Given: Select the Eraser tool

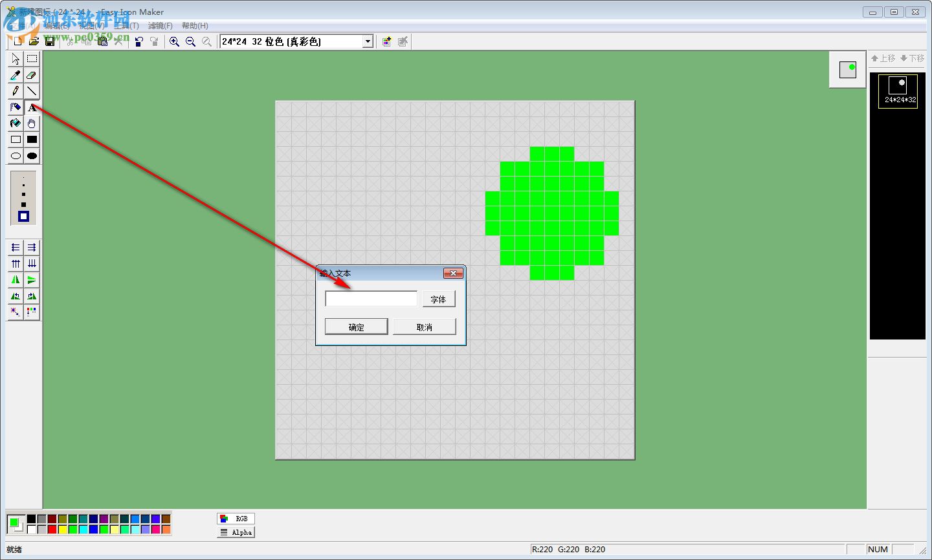Looking at the screenshot, I should click(32, 75).
